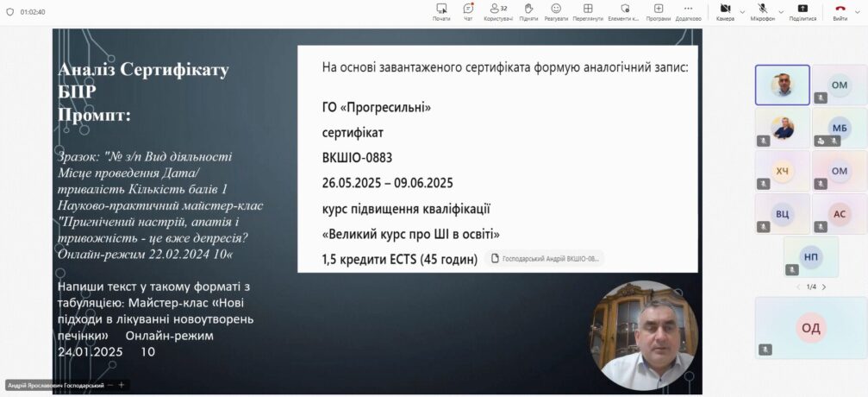Open the Додатково (More) menu

688,11
